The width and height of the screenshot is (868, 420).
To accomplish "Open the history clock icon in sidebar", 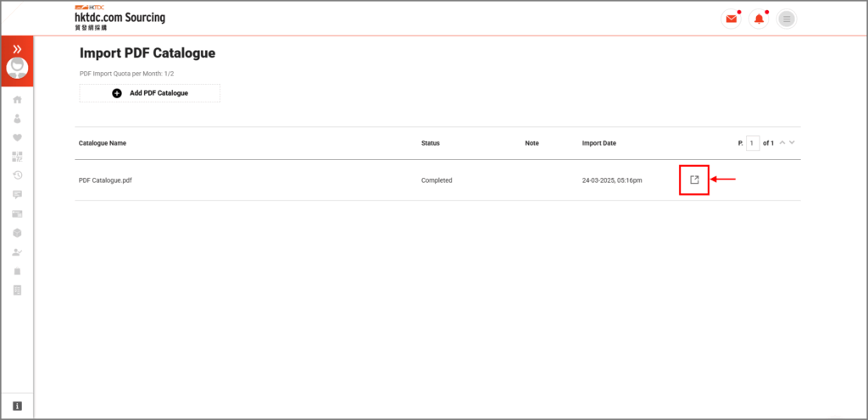I will (17, 175).
